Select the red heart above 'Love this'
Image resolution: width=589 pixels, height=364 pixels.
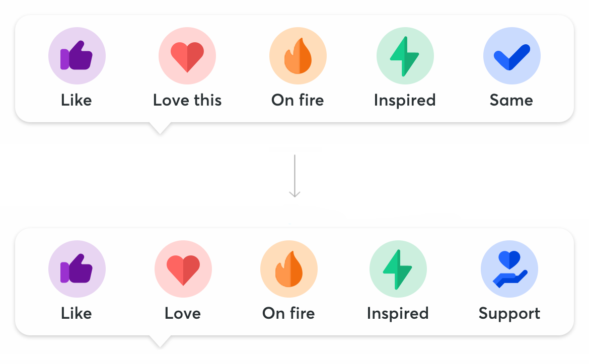point(187,56)
